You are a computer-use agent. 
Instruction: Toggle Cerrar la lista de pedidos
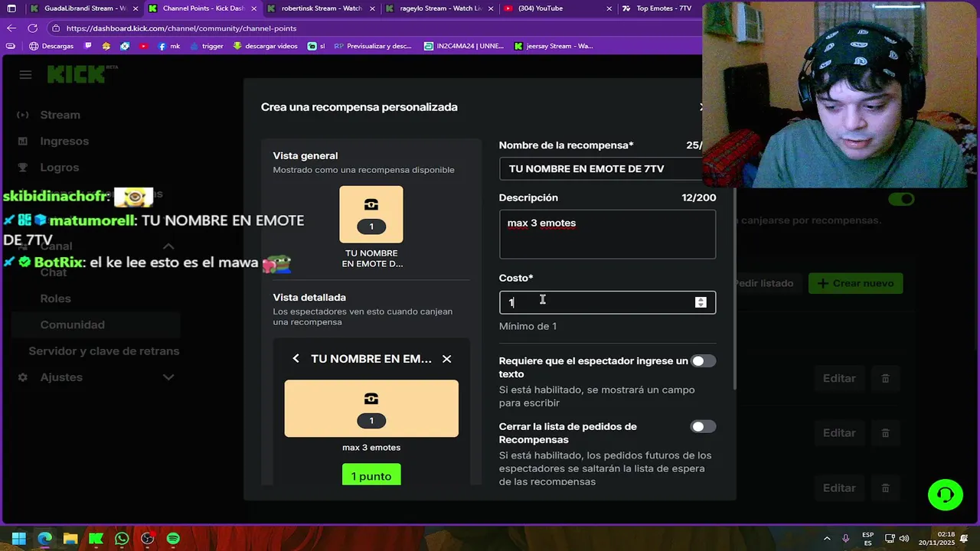tap(703, 426)
